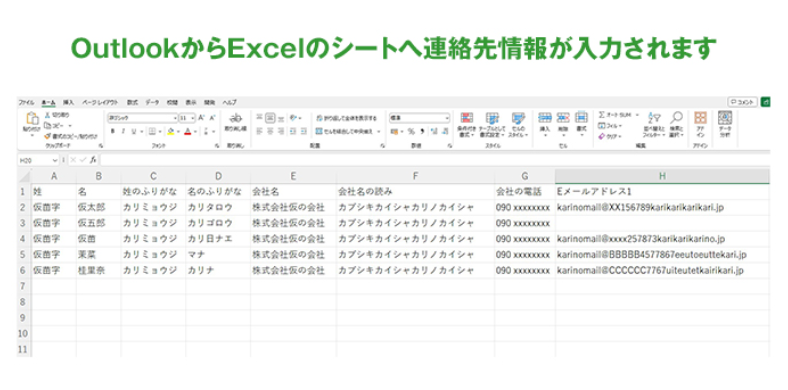This screenshot has width=788, height=390.
Task: Open text orientation options
Action: click(x=296, y=118)
